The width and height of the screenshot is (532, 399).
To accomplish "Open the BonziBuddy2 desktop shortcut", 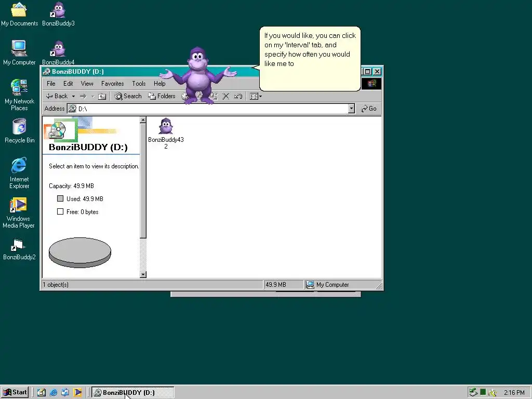I will 19,249.
